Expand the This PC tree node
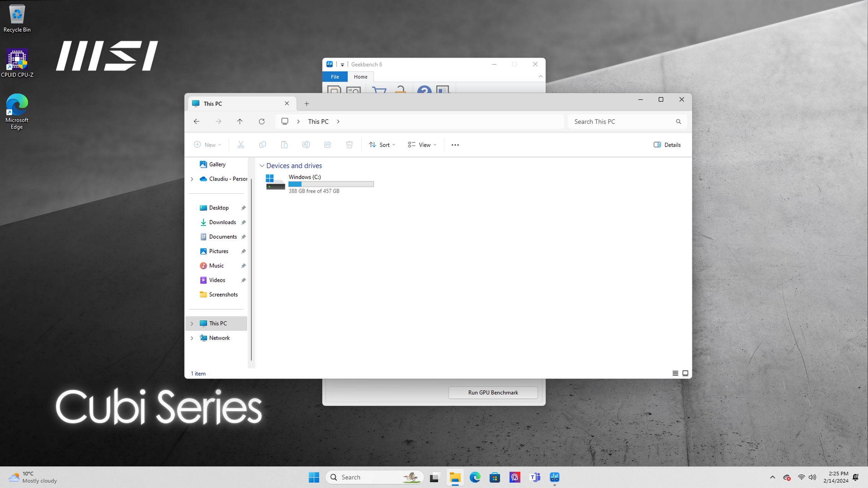Viewport: 868px width, 488px height. point(192,323)
